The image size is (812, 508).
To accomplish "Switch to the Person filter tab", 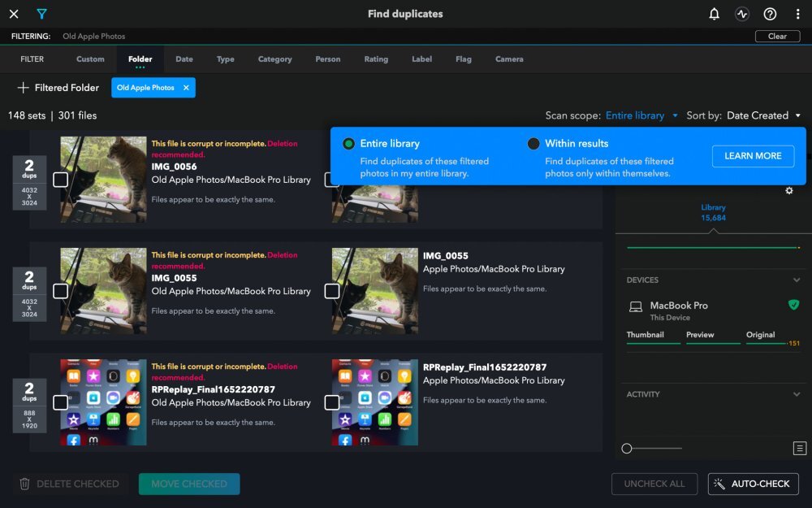I will click(x=328, y=59).
